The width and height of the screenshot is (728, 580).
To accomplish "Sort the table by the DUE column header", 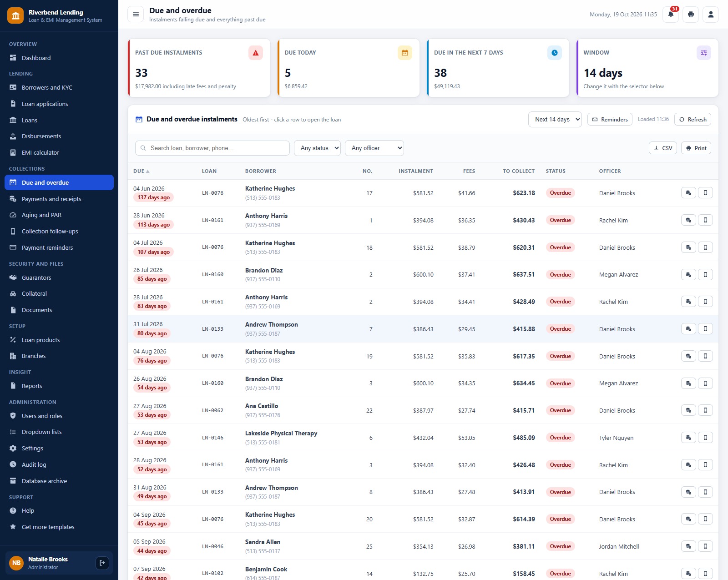I will click(x=141, y=171).
